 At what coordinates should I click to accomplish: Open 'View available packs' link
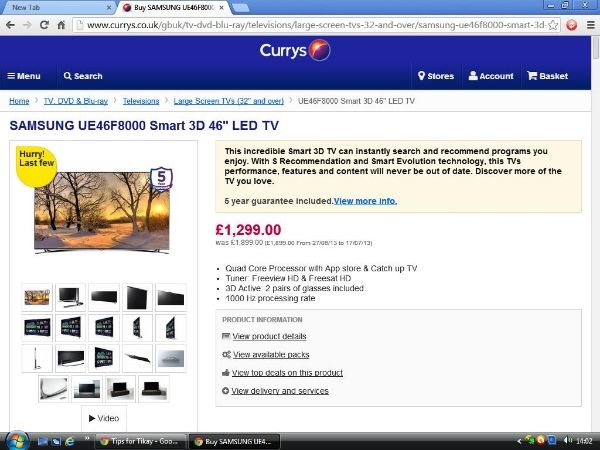click(x=271, y=355)
